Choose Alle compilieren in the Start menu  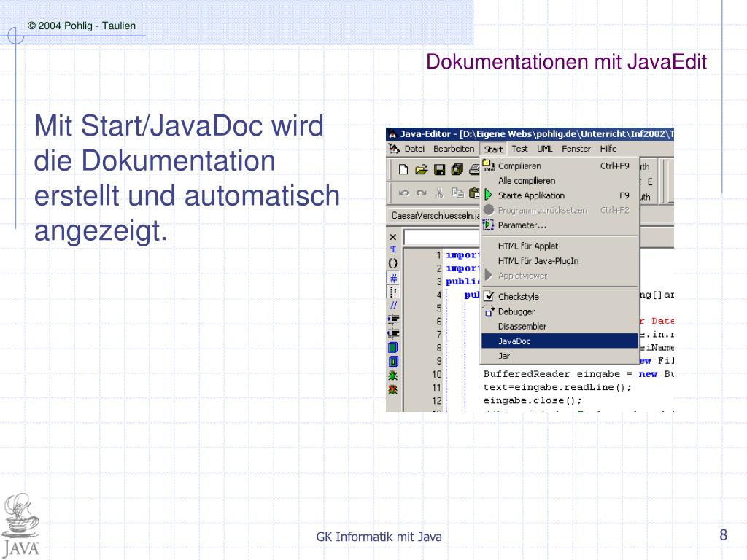pos(560,181)
